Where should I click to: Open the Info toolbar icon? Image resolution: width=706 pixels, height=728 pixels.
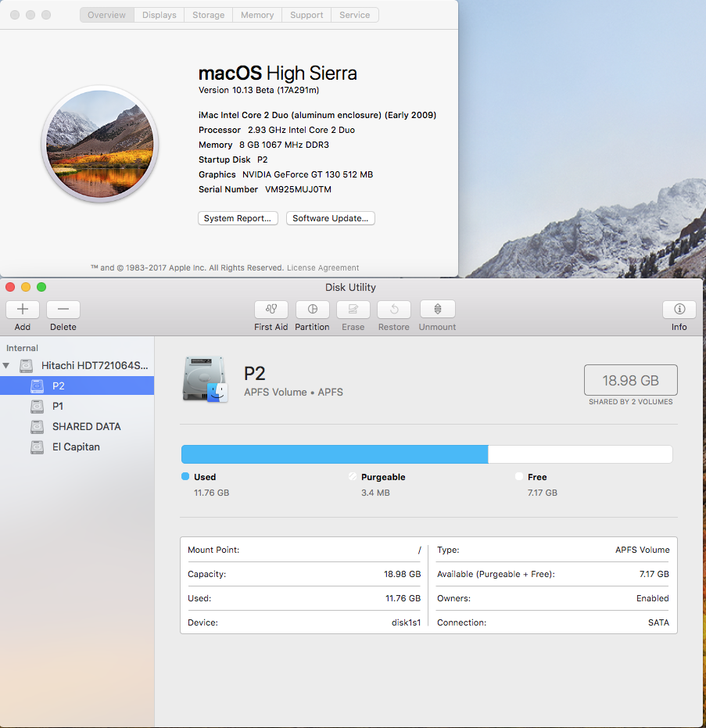click(x=679, y=310)
